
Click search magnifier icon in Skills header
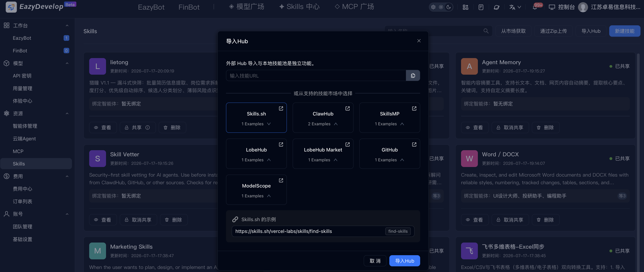(486, 31)
